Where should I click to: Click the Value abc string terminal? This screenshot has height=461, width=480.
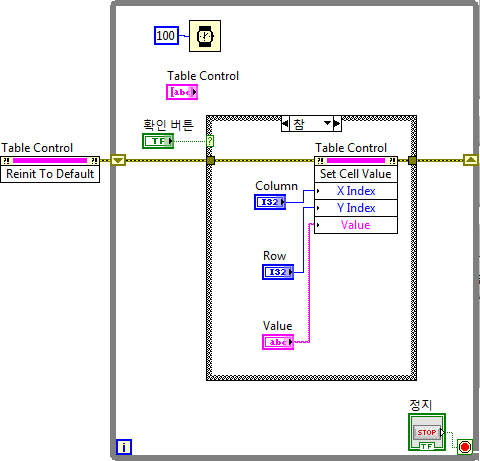278,342
